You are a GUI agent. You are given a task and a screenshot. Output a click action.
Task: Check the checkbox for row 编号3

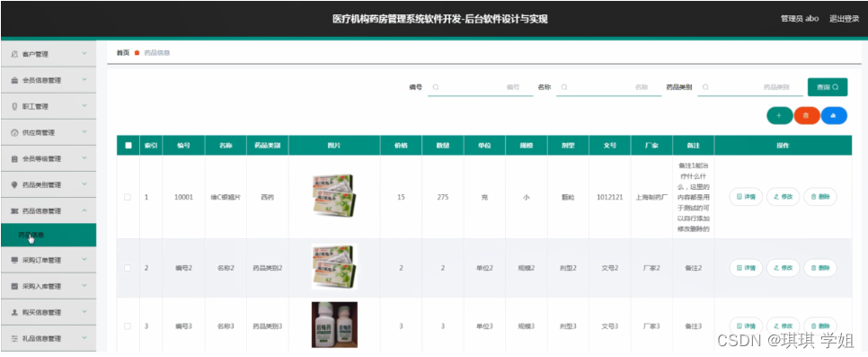[x=128, y=326]
